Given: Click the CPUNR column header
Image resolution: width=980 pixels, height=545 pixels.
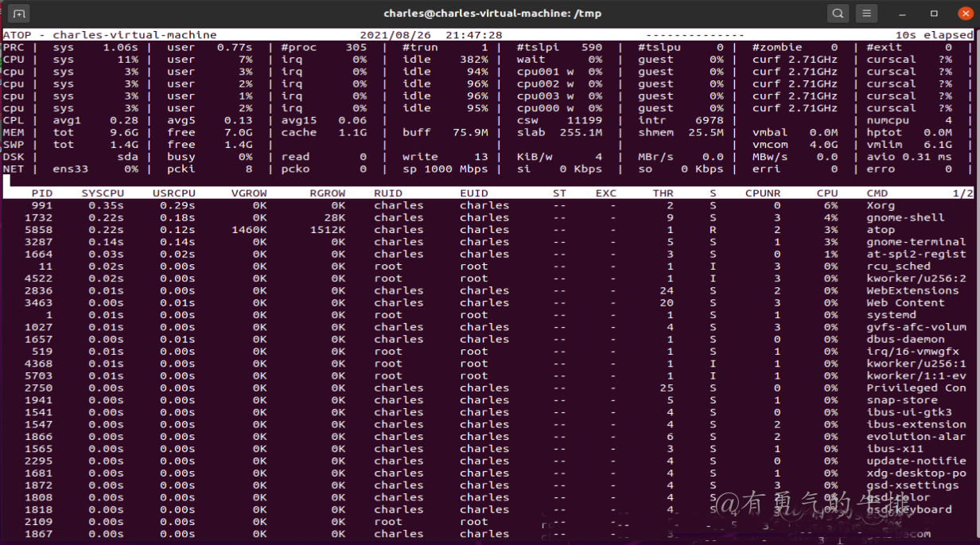Looking at the screenshot, I should point(763,193).
